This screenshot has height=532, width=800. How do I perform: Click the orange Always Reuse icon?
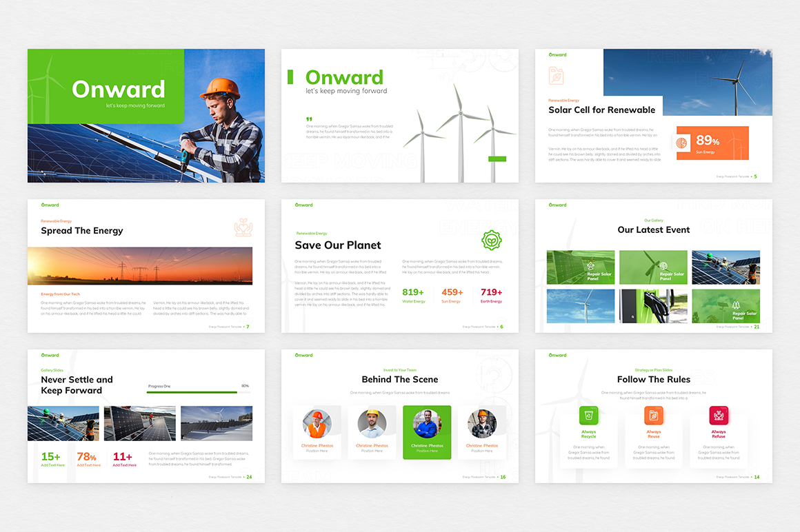653,416
